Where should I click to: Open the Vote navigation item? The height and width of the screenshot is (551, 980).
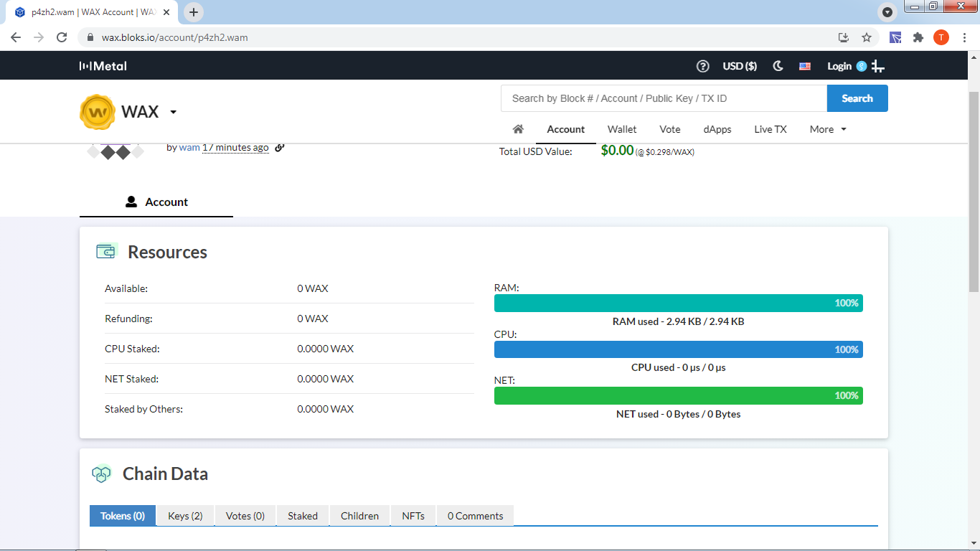(x=670, y=129)
